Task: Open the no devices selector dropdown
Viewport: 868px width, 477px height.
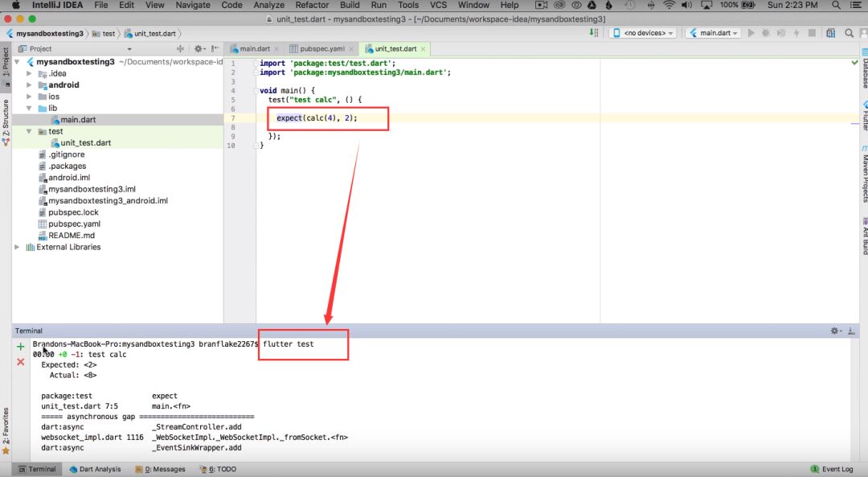Action: tap(643, 33)
